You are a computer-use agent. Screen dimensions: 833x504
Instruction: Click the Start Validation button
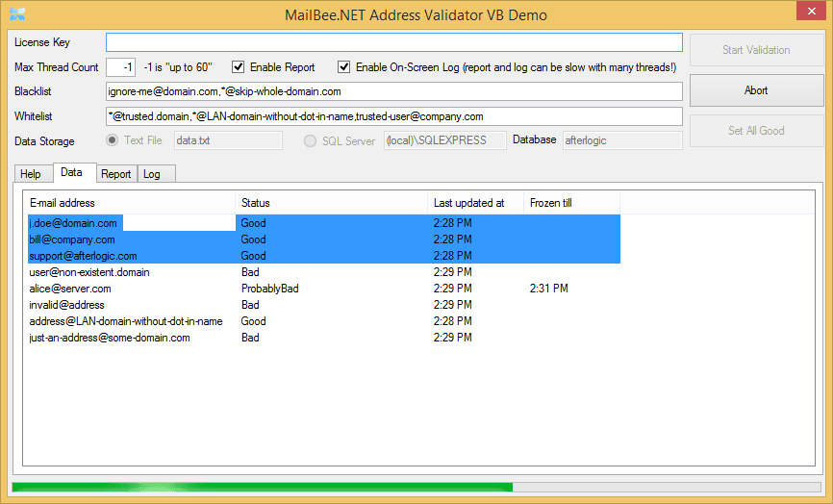click(756, 50)
